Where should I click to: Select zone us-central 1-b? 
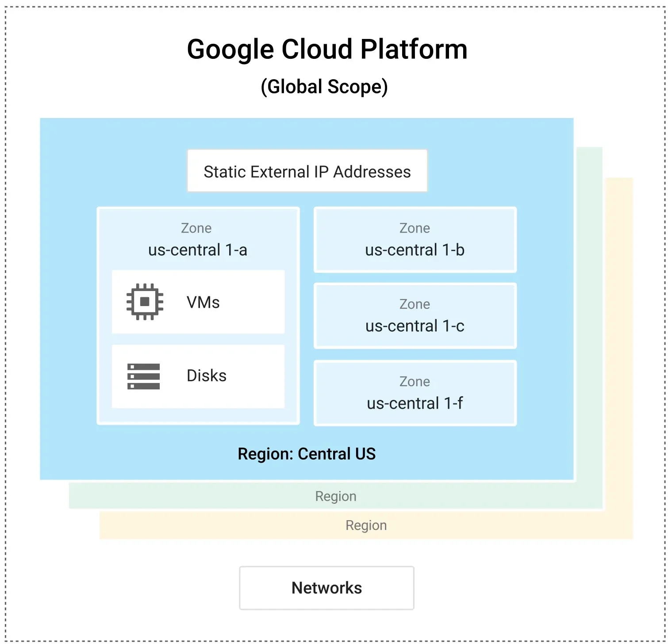[415, 239]
